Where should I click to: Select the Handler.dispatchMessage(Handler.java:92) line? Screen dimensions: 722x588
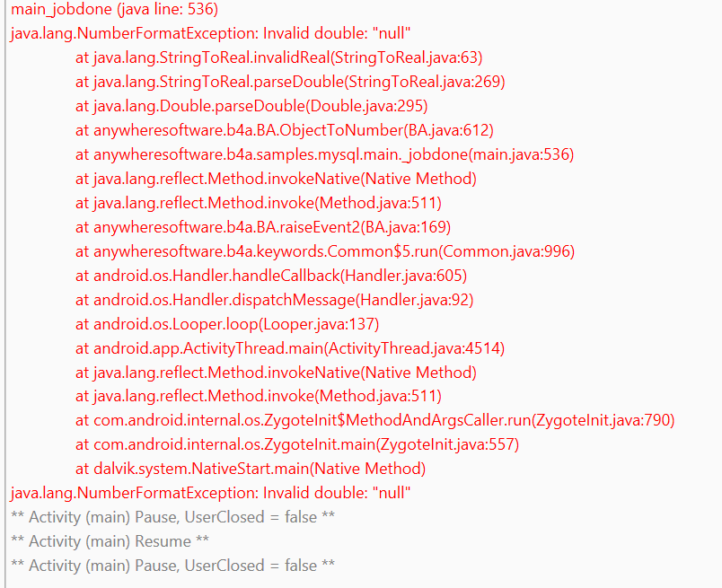tap(274, 300)
